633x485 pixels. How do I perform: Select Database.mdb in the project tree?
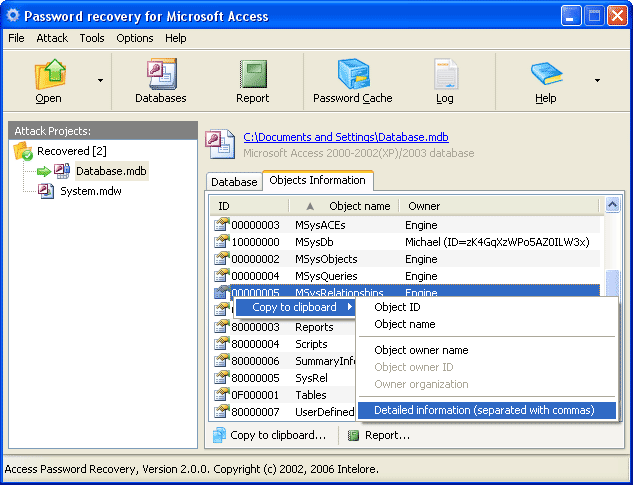(x=111, y=171)
